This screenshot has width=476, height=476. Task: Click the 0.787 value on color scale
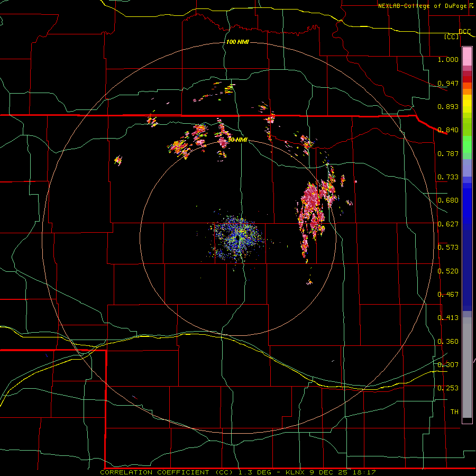[448, 153]
